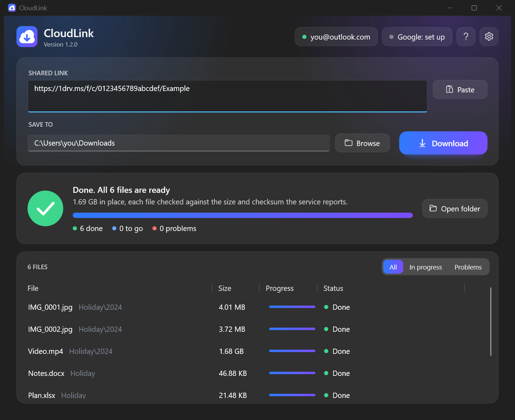Click the "6 done" summary counter

[x=88, y=229]
